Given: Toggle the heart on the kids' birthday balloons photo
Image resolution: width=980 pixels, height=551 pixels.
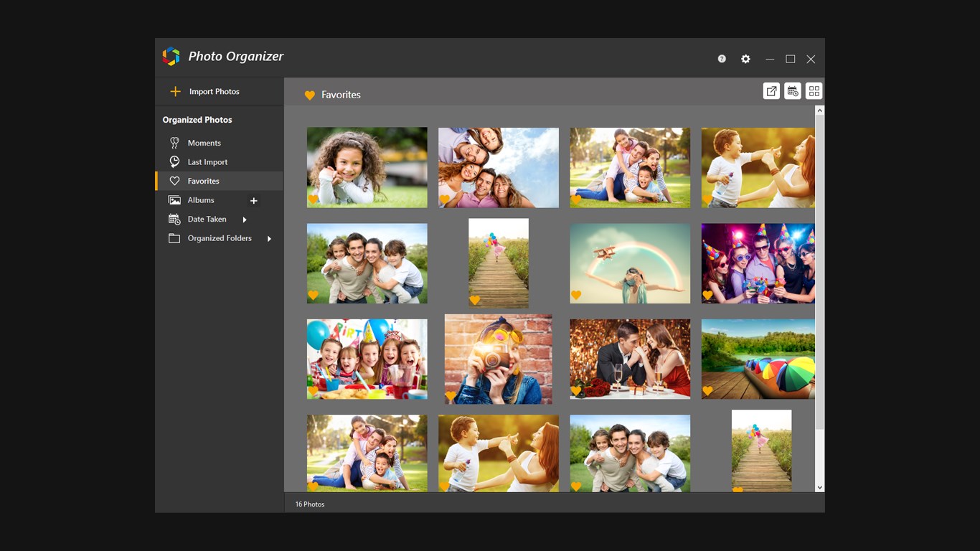Looking at the screenshot, I should tap(313, 391).
